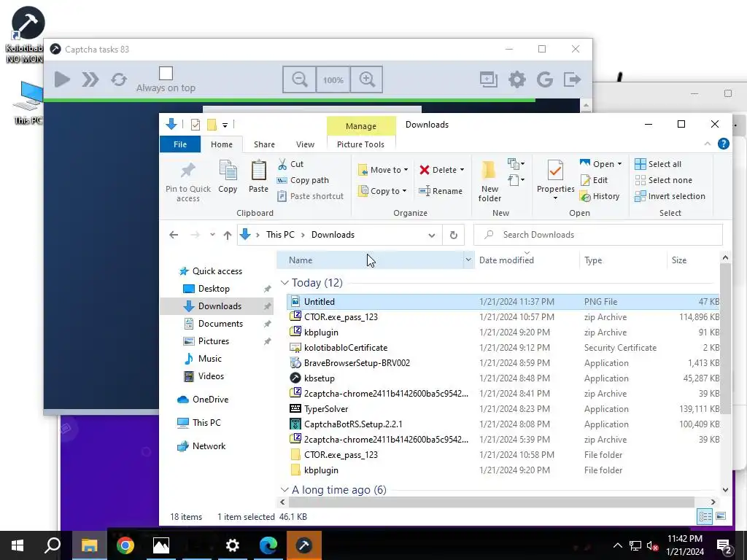Open the Delete dropdown arrow
This screenshot has height=560, width=747.
[462, 170]
